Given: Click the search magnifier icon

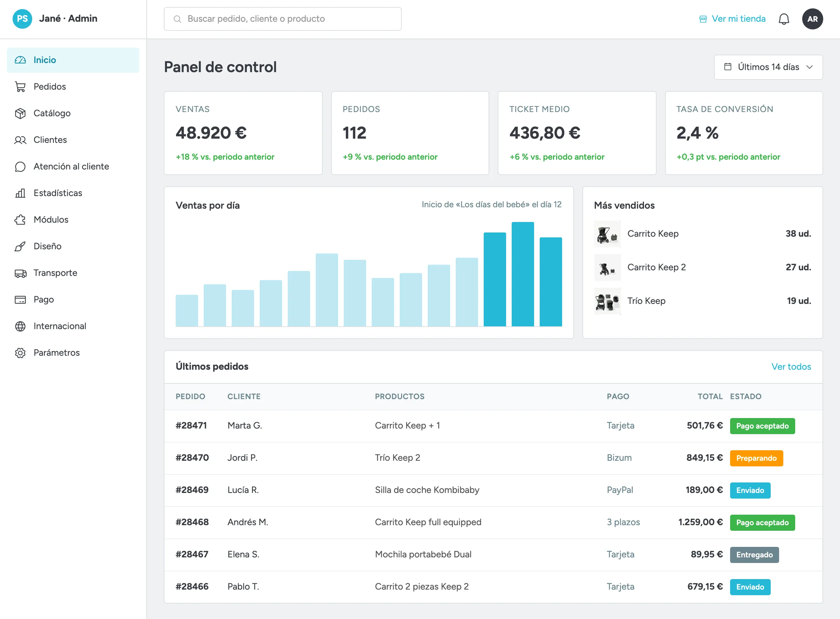Looking at the screenshot, I should coord(177,19).
